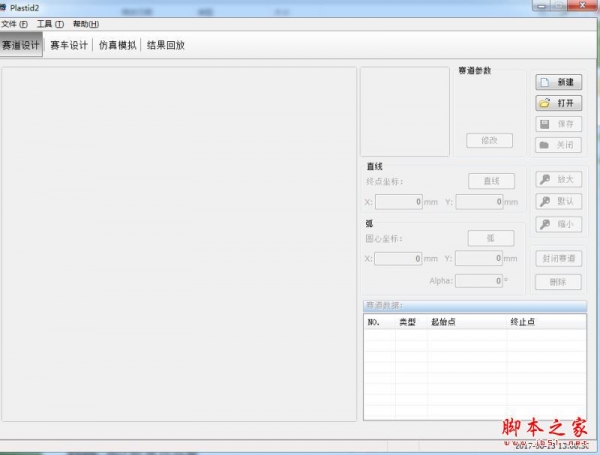Focus the 弧 圆心坐标 X input field

click(398, 259)
